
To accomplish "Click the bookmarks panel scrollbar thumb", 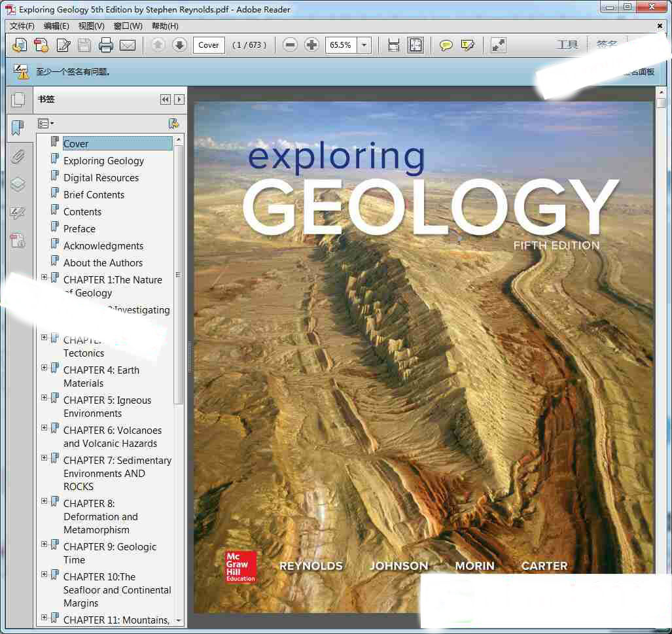I will coord(179,274).
